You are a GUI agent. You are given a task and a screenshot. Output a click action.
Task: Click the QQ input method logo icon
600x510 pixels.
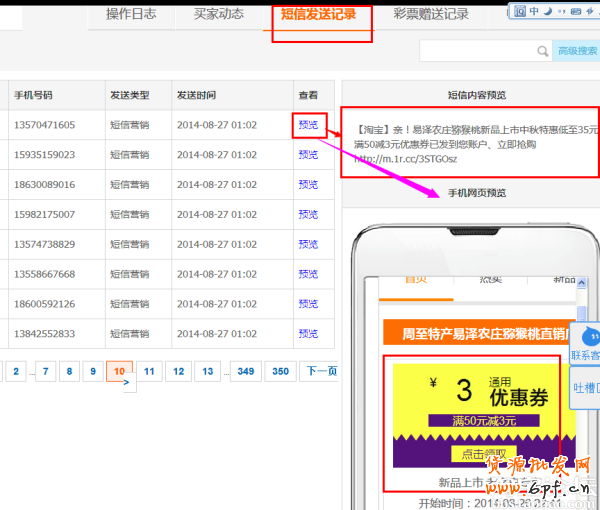click(519, 11)
